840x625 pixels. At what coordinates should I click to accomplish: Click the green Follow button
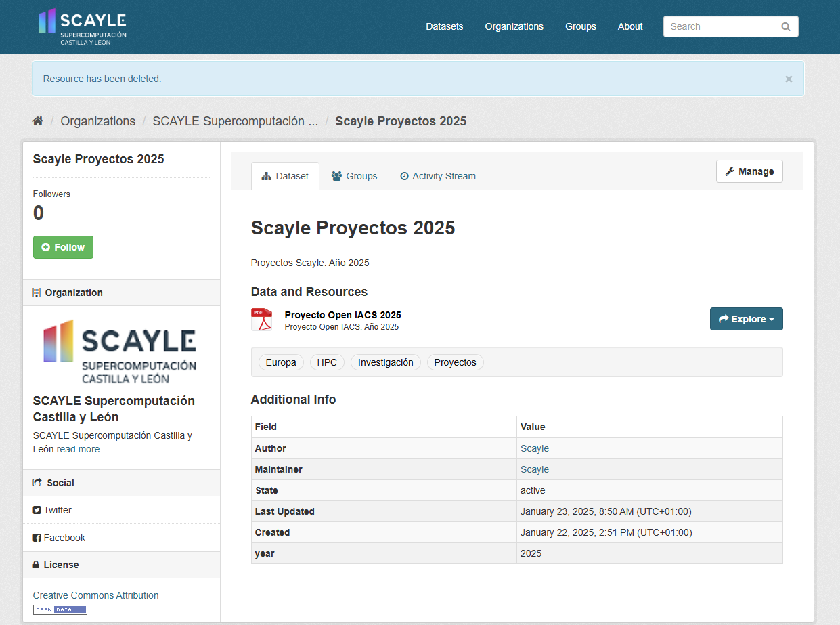click(63, 247)
